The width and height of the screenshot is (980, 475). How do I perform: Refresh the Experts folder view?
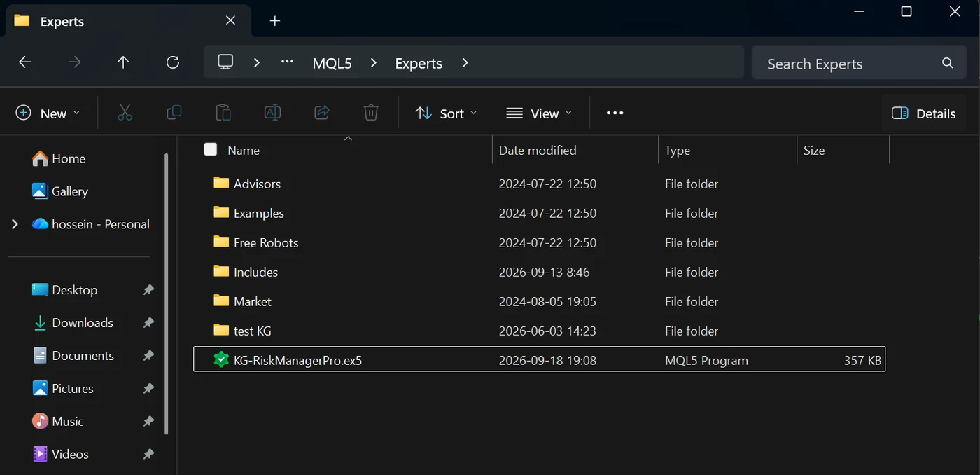pyautogui.click(x=173, y=62)
